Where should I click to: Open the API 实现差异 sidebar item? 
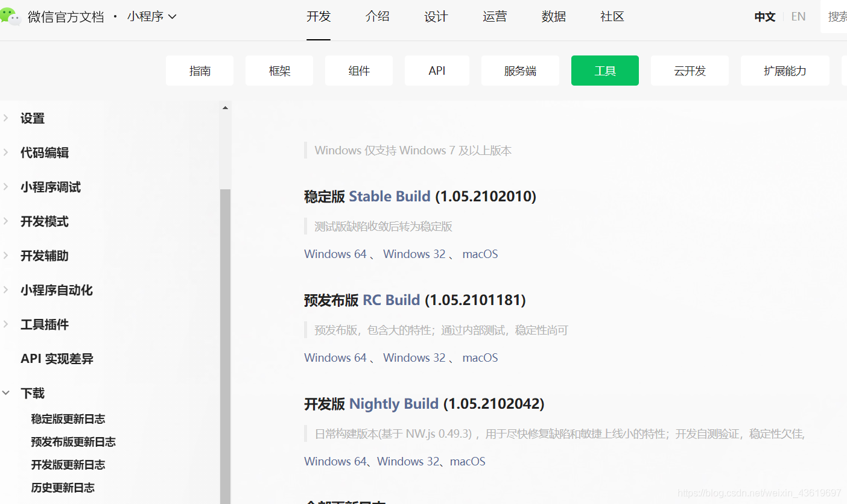(57, 359)
